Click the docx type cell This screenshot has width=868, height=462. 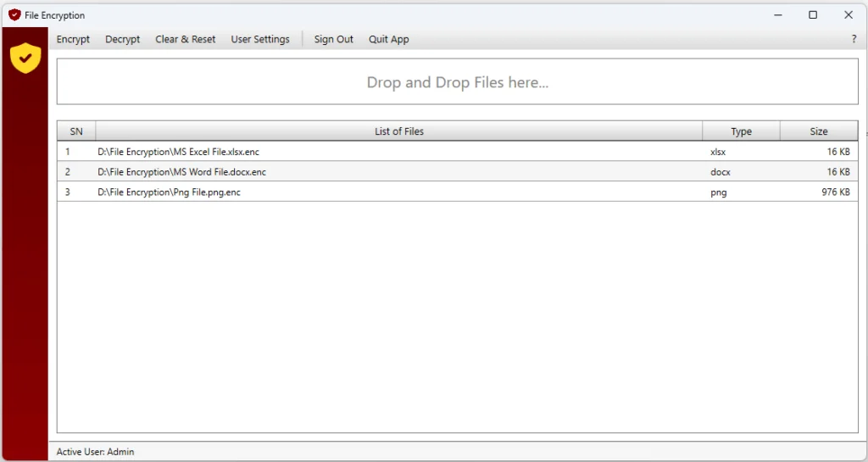[721, 172]
